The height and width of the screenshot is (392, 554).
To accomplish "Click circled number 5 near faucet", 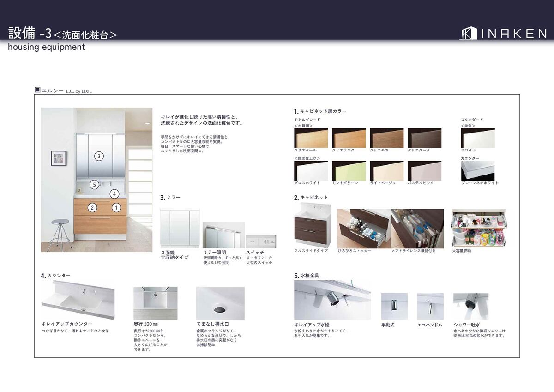I will tap(94, 184).
